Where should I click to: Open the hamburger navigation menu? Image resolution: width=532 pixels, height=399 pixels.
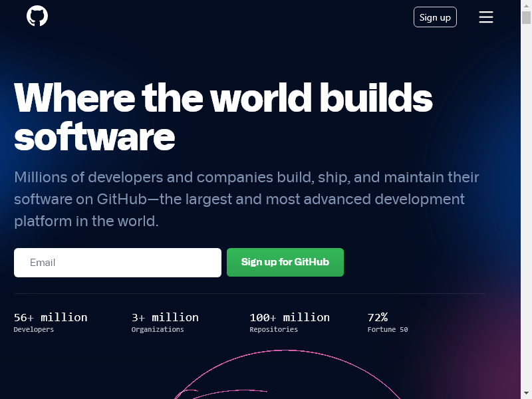click(486, 17)
